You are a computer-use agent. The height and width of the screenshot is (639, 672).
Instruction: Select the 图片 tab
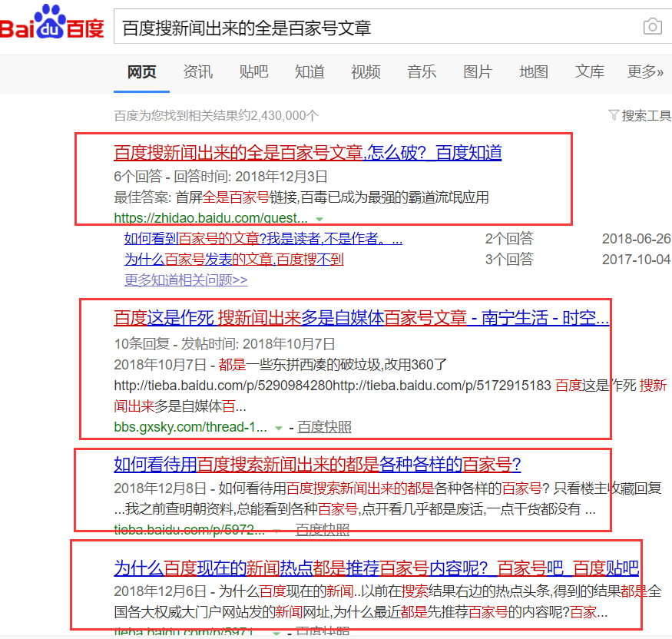coord(478,71)
